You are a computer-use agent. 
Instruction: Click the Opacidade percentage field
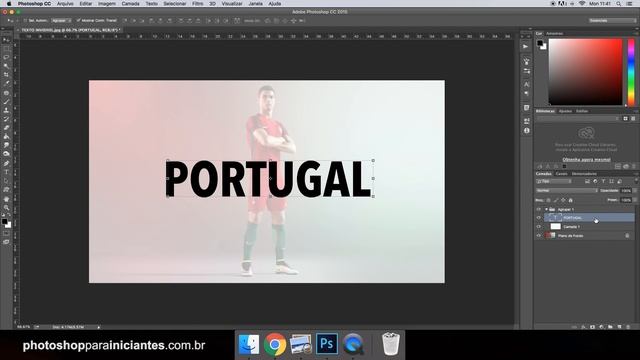(x=626, y=191)
